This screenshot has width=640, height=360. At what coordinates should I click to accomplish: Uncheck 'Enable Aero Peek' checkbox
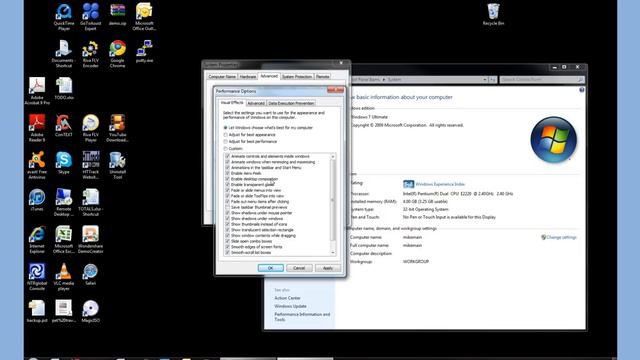(227, 173)
